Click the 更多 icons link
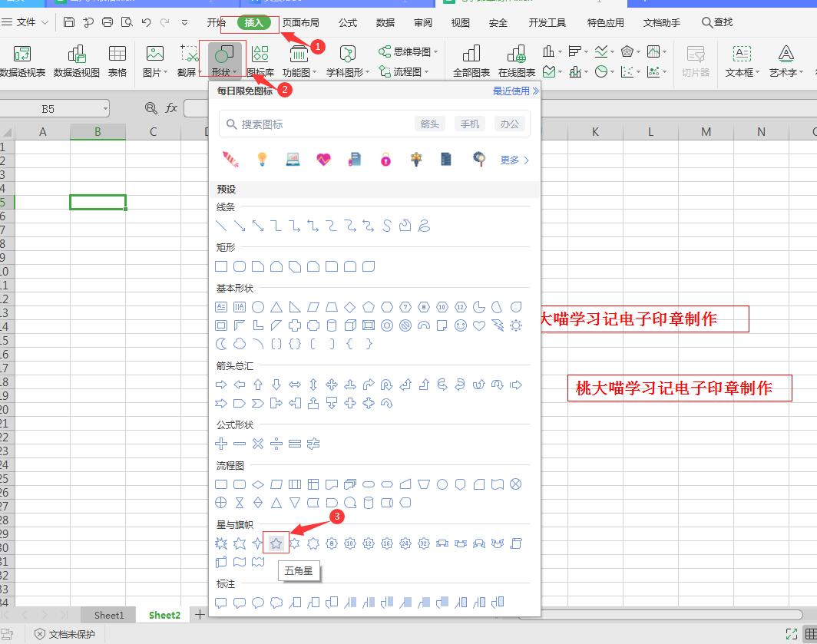This screenshot has height=644, width=817. coord(514,160)
